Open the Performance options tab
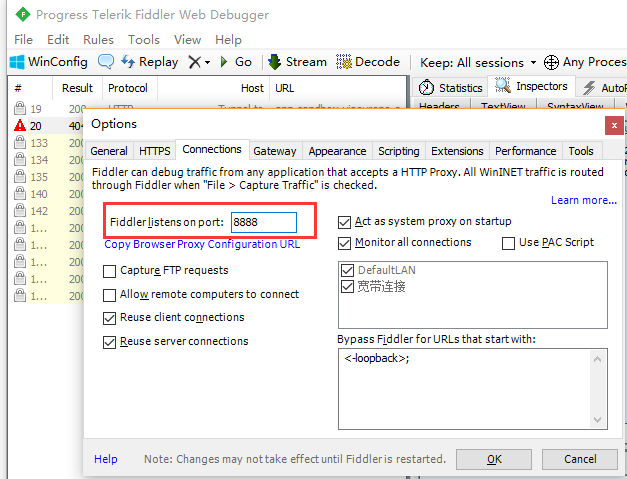627x479 pixels. (525, 151)
